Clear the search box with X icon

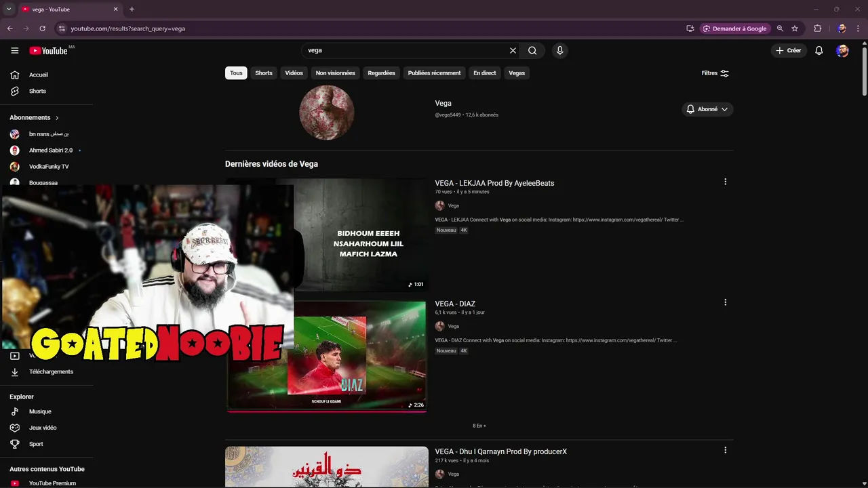coord(513,50)
